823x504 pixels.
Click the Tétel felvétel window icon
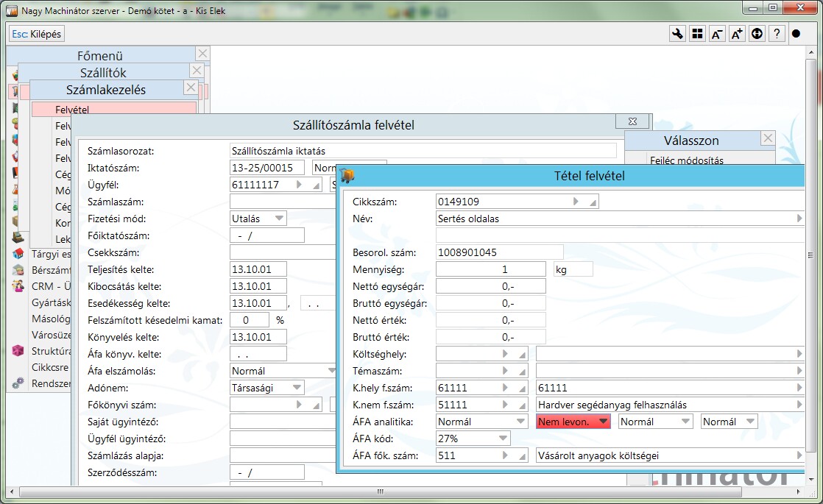(x=347, y=176)
